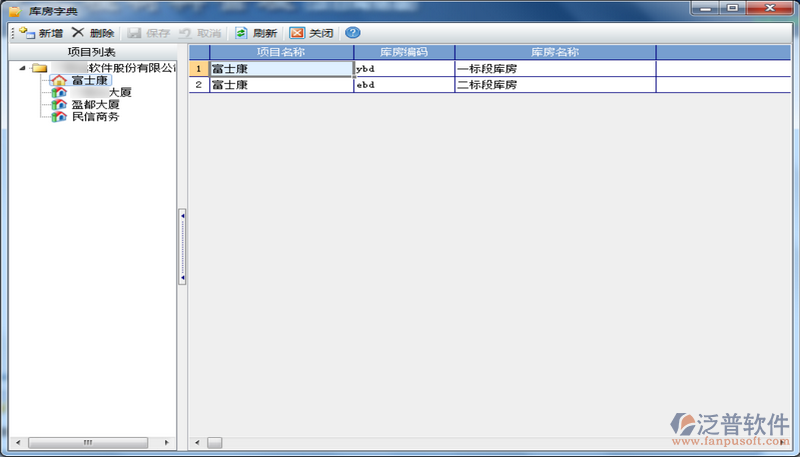Click the 库房编码 column header
The width and height of the screenshot is (800, 457).
coord(404,52)
